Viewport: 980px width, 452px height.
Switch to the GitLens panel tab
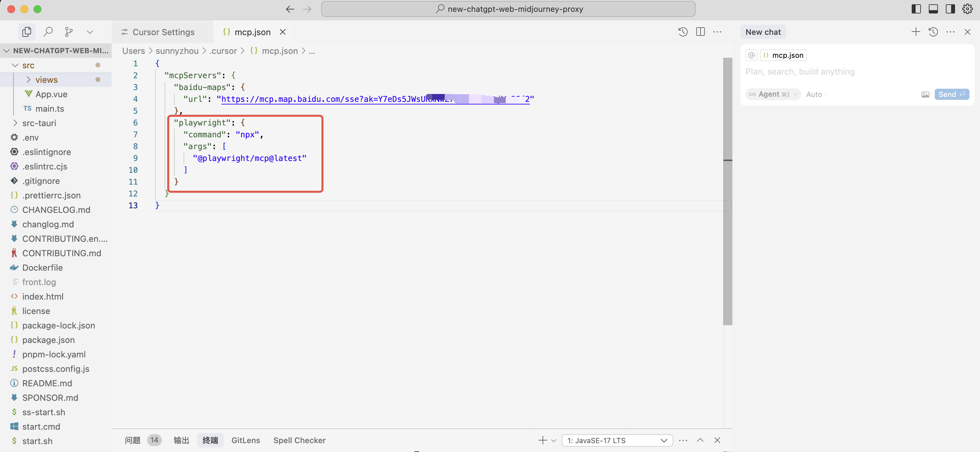click(245, 440)
